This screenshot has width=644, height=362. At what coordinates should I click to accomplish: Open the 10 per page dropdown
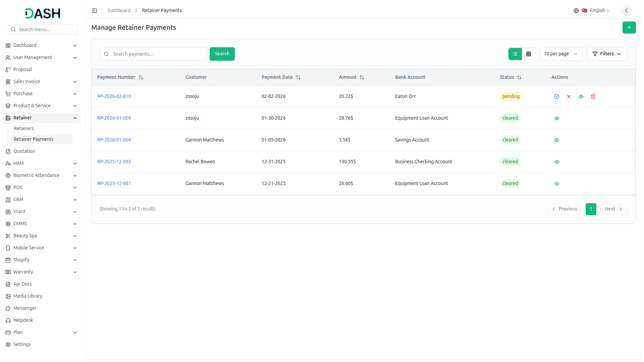click(x=560, y=54)
